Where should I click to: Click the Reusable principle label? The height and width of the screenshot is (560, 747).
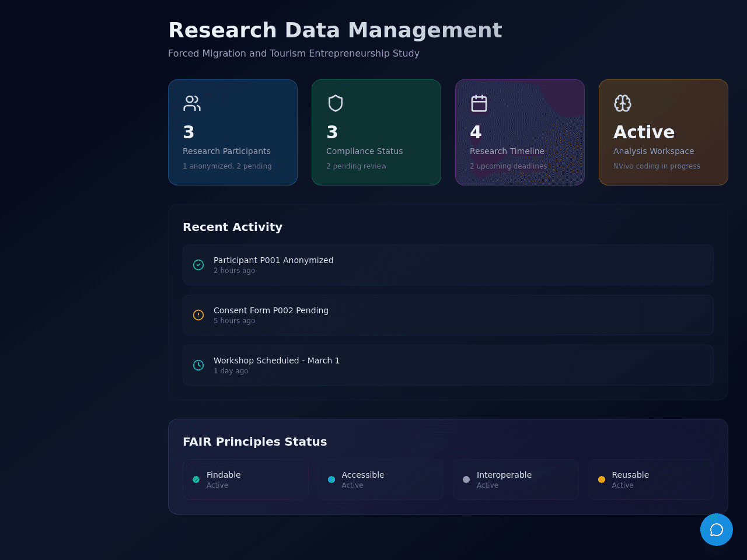pos(630,475)
